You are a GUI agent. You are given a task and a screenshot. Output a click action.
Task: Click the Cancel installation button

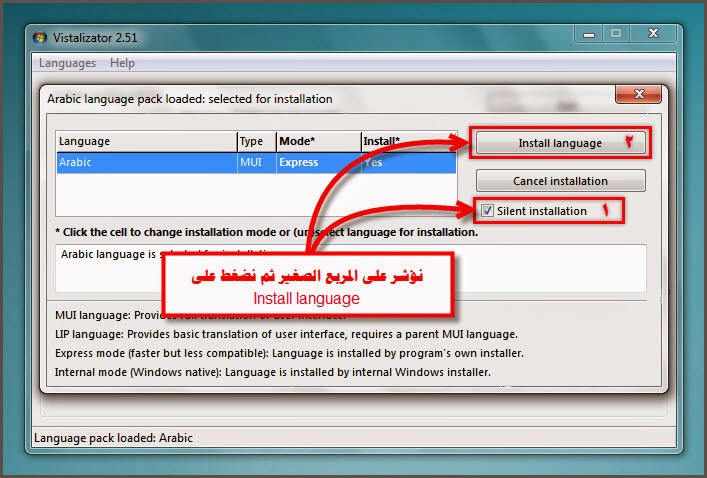[x=560, y=181]
